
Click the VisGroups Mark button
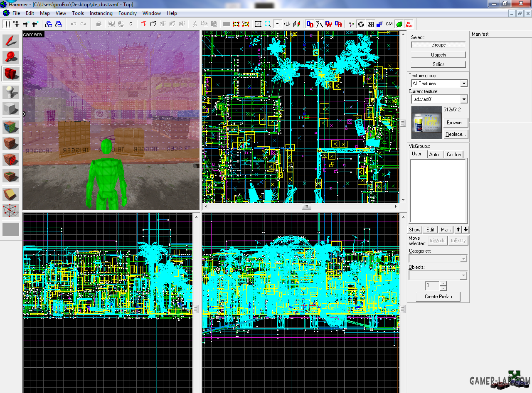446,230
